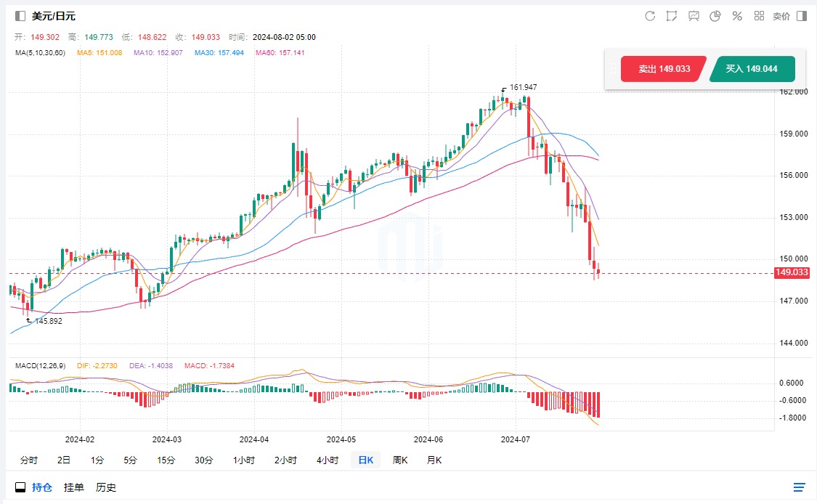Open MA(5,10,30,60) indicator settings
This screenshot has height=504, width=817.
pos(41,53)
